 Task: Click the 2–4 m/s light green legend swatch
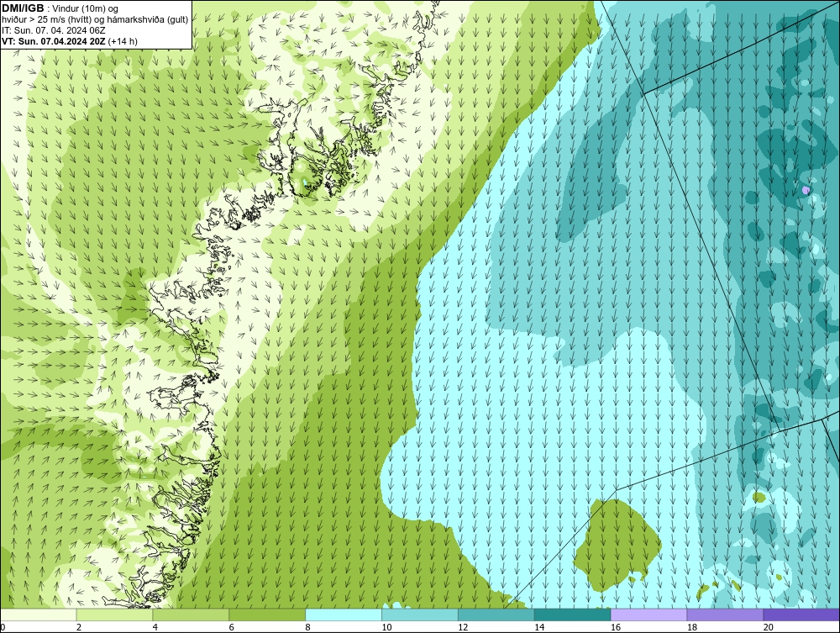[x=114, y=615]
